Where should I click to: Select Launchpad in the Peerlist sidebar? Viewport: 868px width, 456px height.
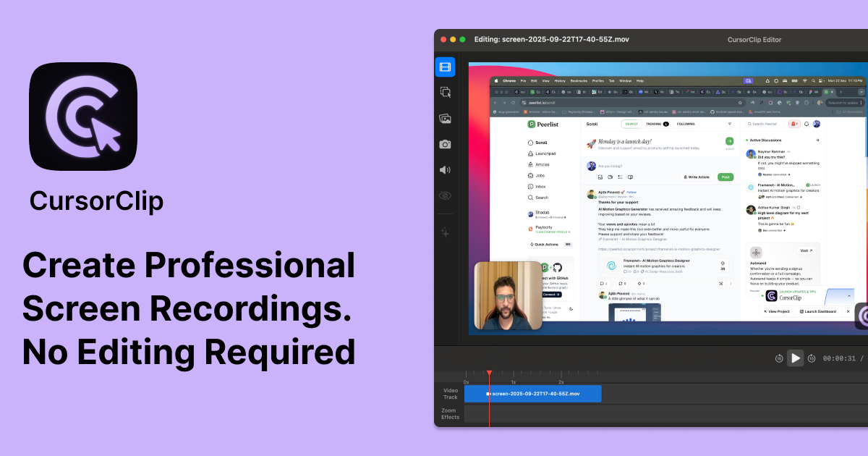[545, 153]
